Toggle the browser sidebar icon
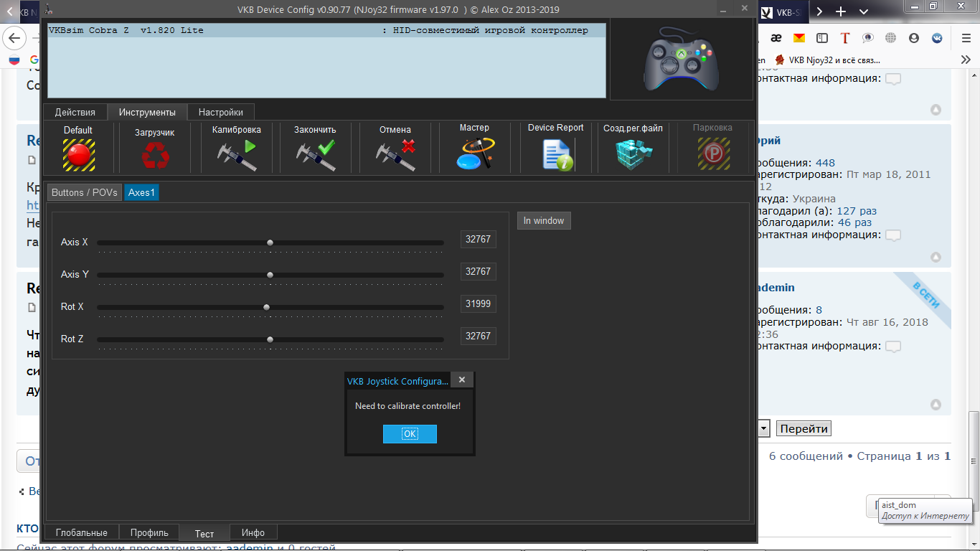The image size is (980, 551). point(822,38)
